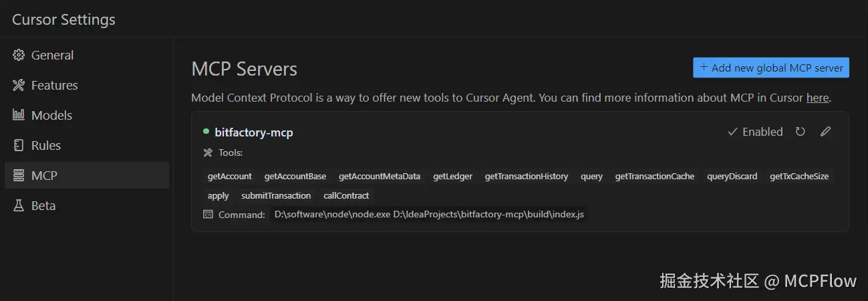Click the refresh icon for bitfactory-mcp
This screenshot has height=301, width=868.
(x=800, y=132)
